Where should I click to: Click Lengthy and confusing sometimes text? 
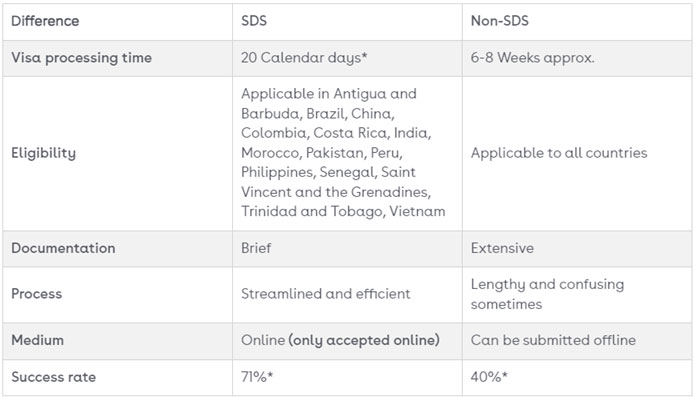pos(547,294)
